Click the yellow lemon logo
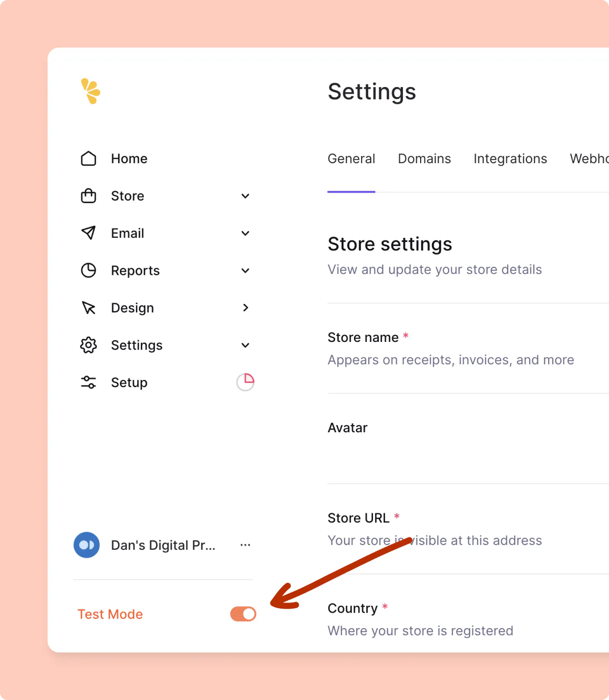This screenshot has height=700, width=609. (x=90, y=91)
